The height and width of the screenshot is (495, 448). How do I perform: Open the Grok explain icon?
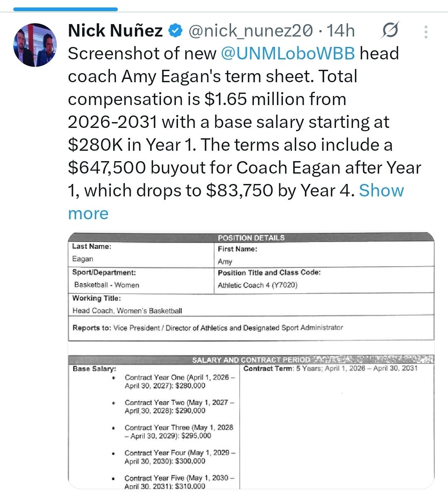[x=390, y=30]
